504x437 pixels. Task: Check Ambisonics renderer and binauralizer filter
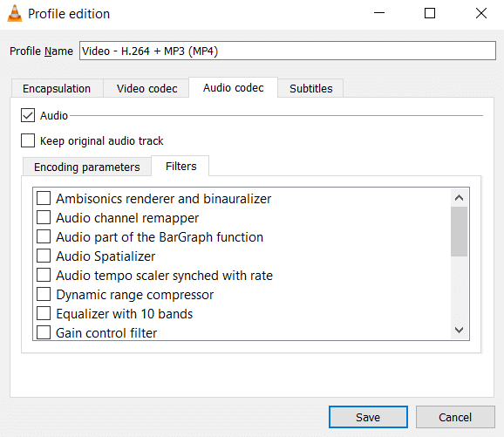pos(44,198)
